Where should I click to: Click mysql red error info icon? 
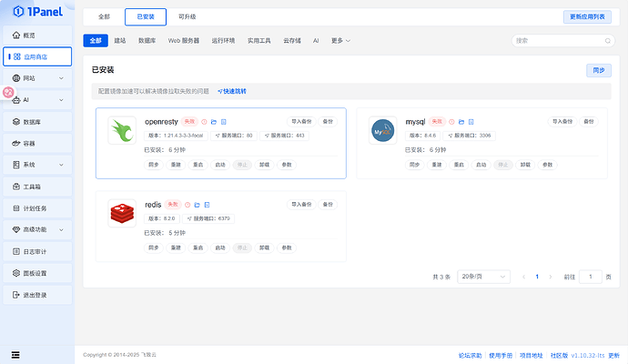[451, 122]
